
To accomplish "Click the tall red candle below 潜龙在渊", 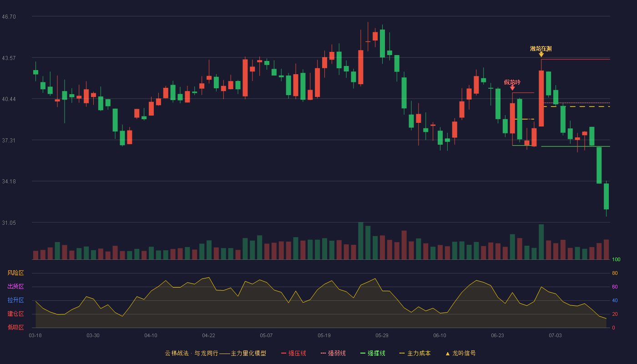I will tap(541, 98).
